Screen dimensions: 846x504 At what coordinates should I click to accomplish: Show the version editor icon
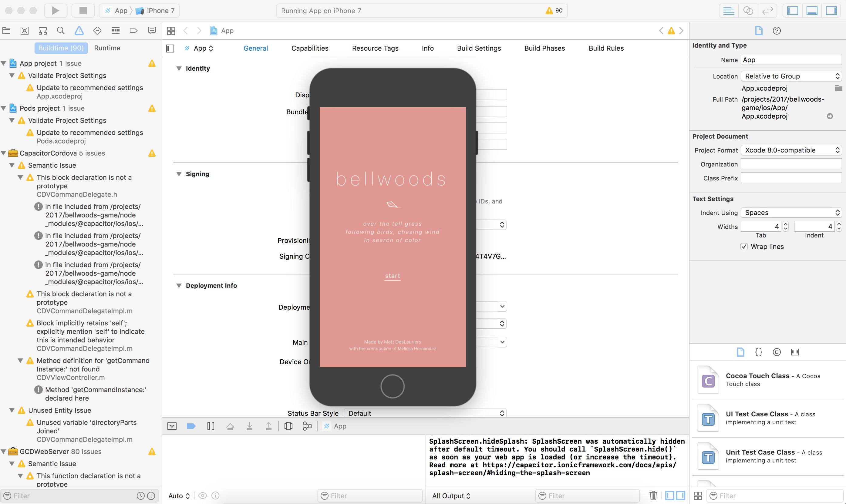point(767,11)
